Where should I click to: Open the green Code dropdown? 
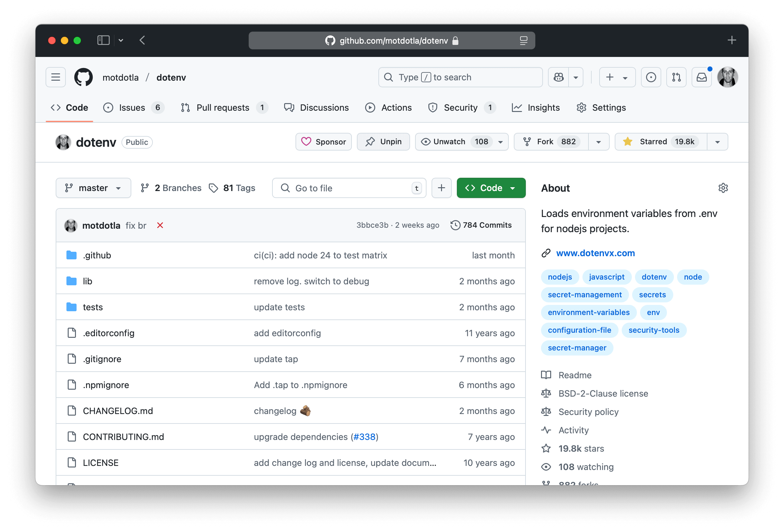[x=491, y=188]
